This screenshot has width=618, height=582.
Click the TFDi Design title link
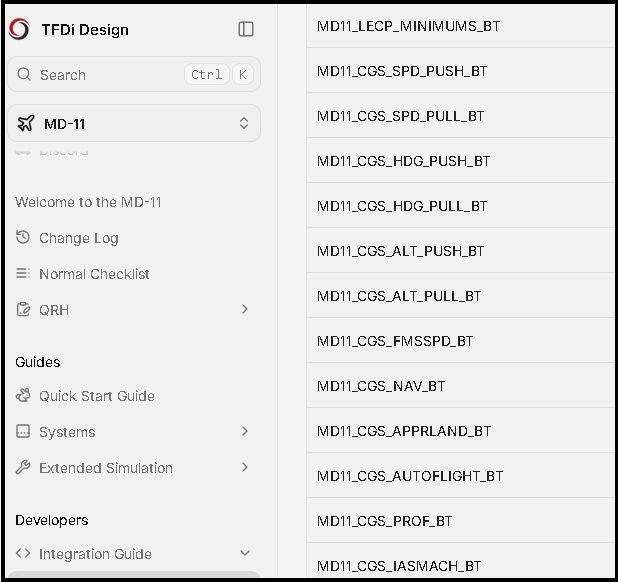click(85, 30)
